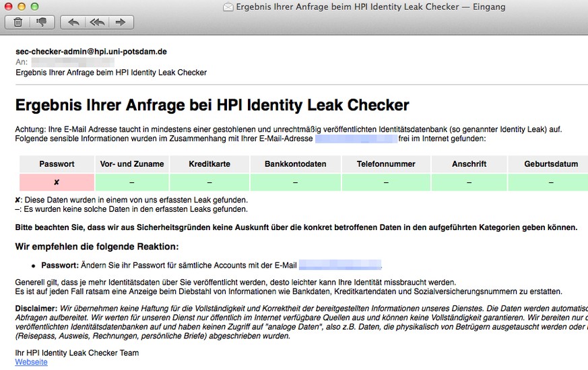
Task: Reply to sender using single arrow icon
Action: (x=73, y=22)
